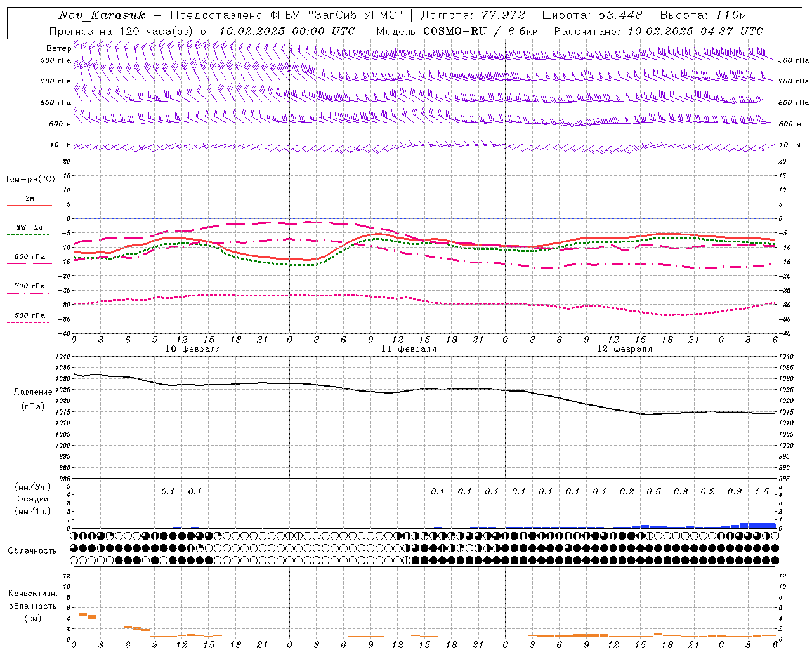This screenshot has height=650, width=812.
Task: Select the 'Прогноз на 120 часа(ов)' forecast text
Action: (x=122, y=31)
